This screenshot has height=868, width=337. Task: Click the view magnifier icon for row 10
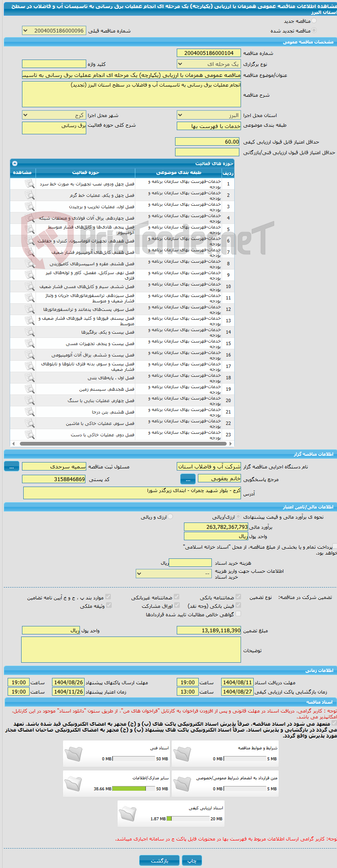[29, 286]
